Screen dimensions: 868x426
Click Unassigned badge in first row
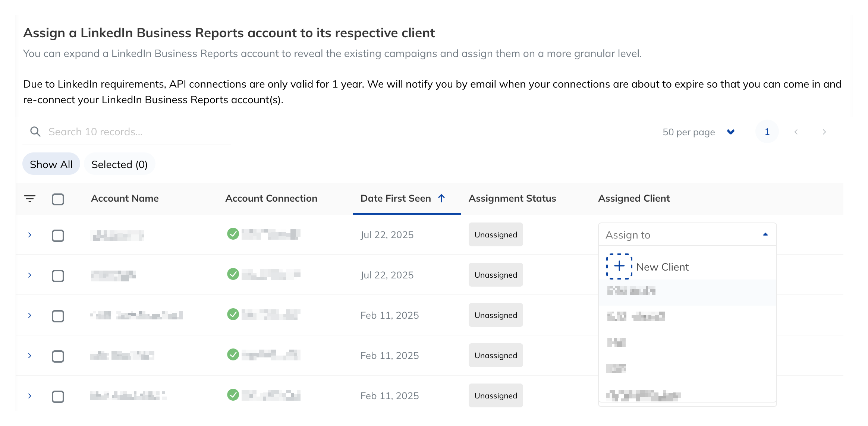pyautogui.click(x=496, y=234)
